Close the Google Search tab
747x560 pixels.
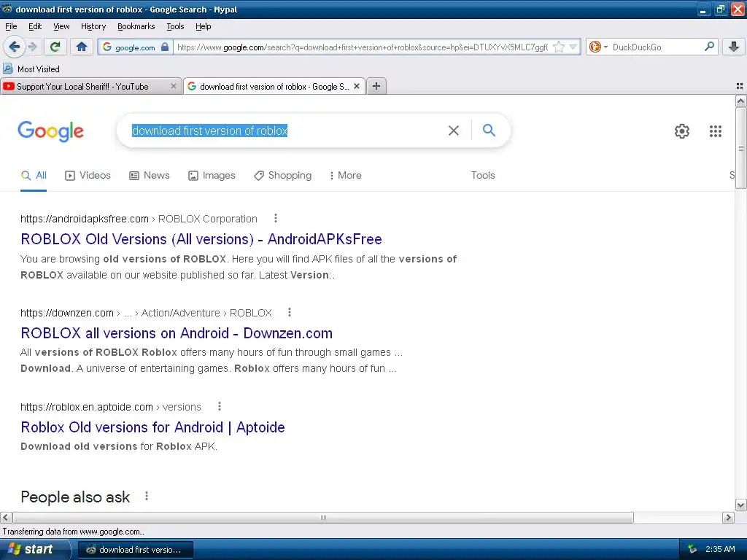[356, 86]
